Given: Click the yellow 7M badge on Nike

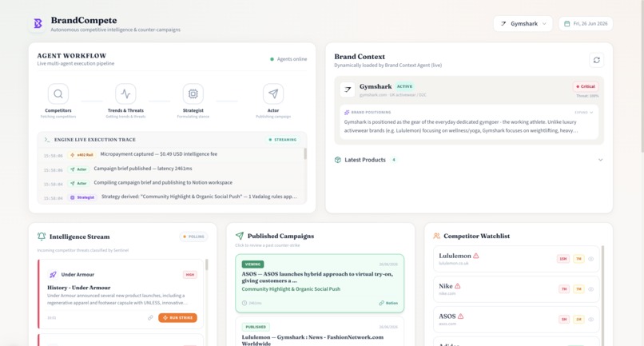Looking at the screenshot, I should [578, 289].
